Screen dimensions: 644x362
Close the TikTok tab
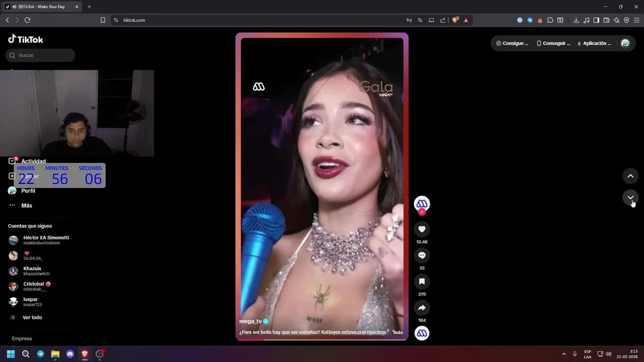point(76,7)
